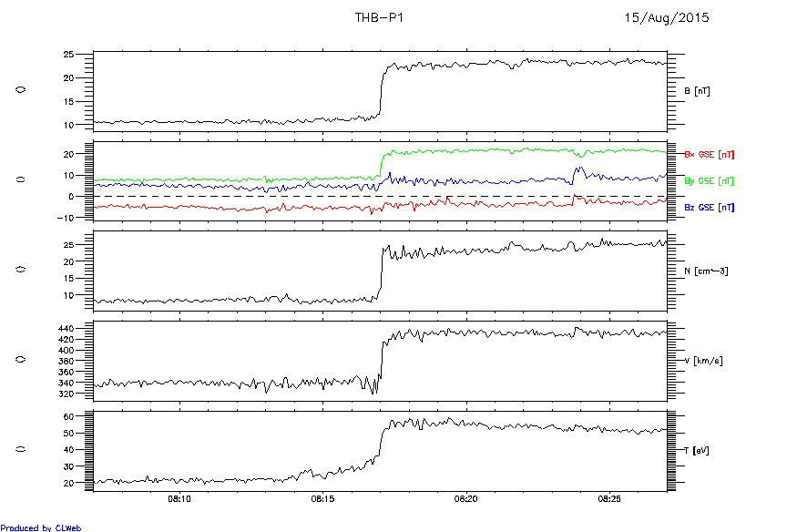Click the -10 tick on the GSE components axis
The image size is (787, 532).
coord(66,218)
